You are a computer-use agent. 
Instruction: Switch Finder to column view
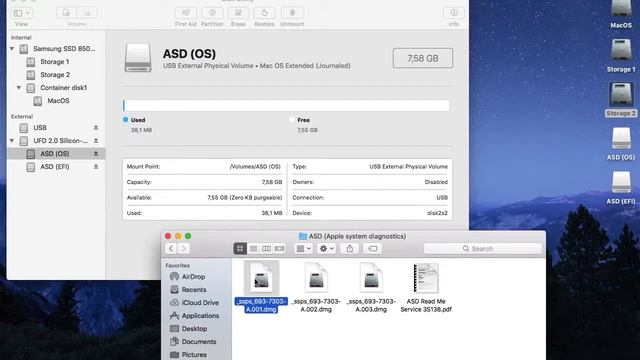click(x=266, y=249)
